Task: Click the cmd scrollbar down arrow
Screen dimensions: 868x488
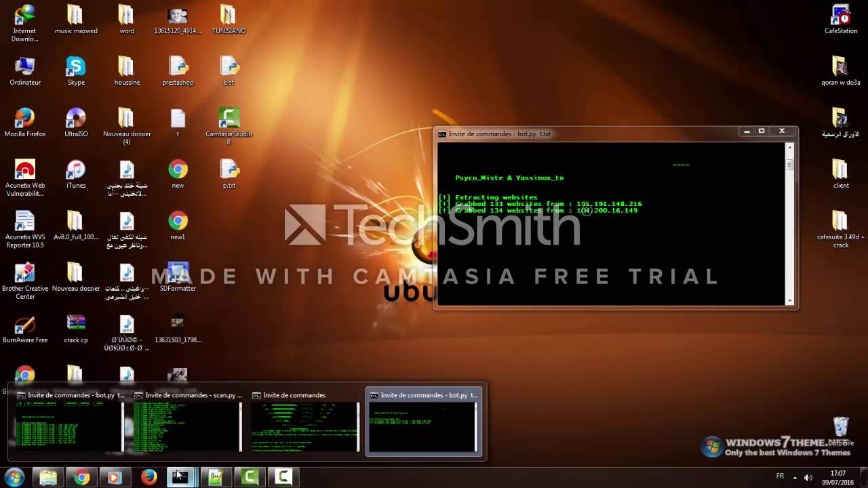Action: pyautogui.click(x=789, y=300)
